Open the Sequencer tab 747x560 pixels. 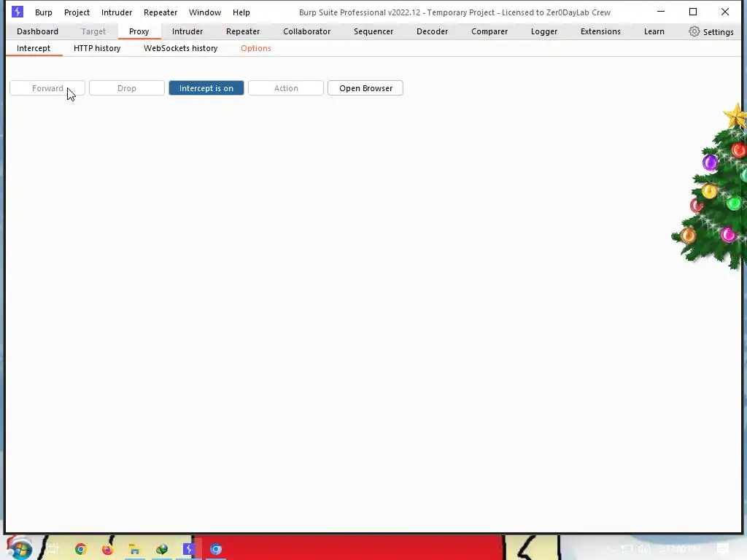(373, 31)
